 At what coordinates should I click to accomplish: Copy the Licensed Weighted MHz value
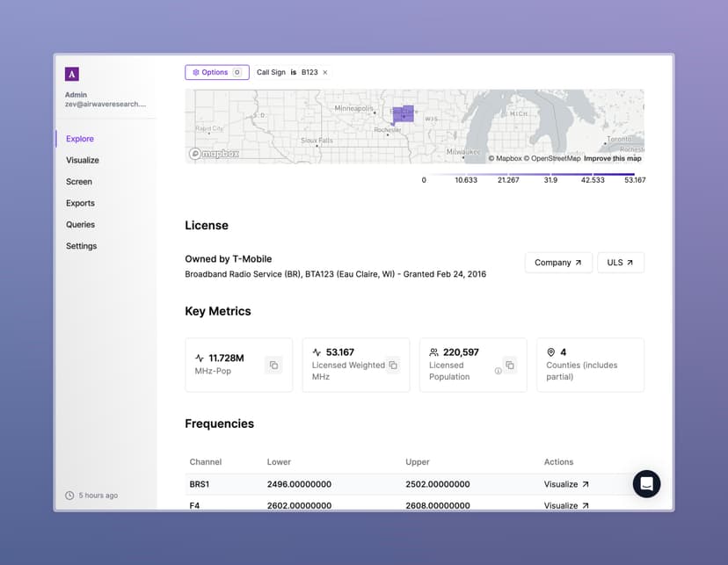(x=392, y=365)
